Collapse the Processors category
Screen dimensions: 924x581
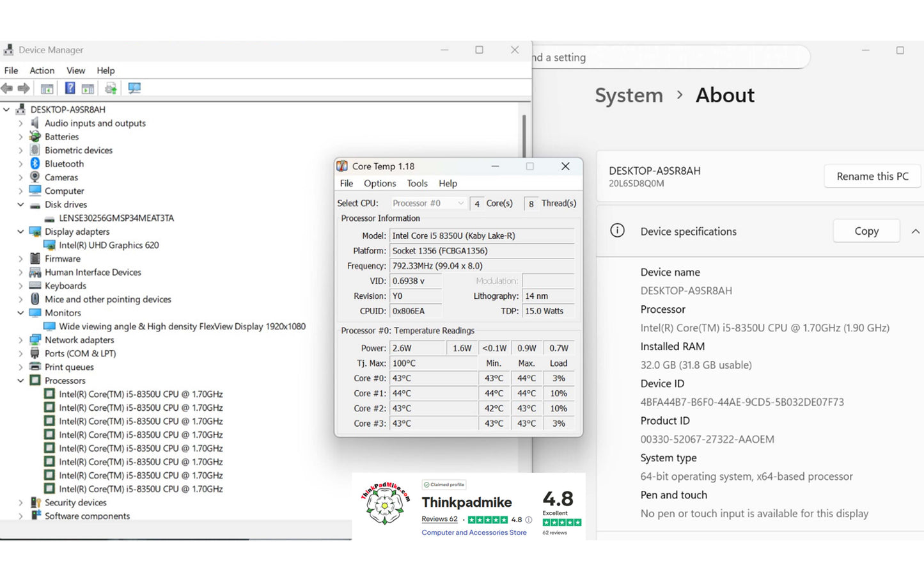point(20,381)
